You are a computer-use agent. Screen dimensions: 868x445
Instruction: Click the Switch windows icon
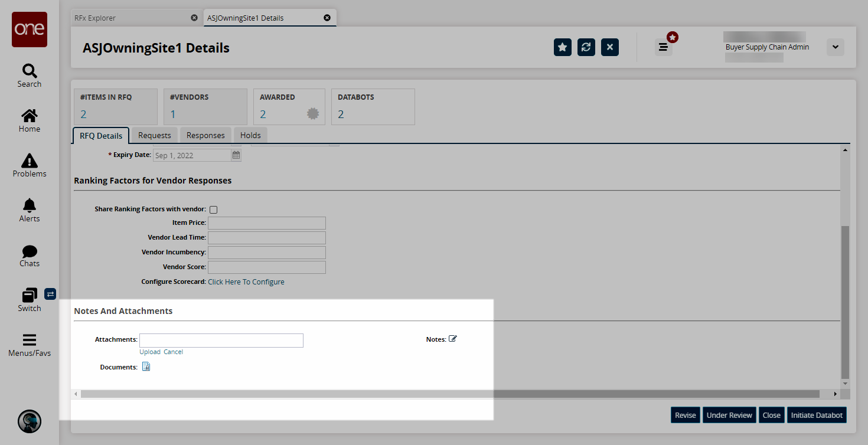[x=30, y=295]
